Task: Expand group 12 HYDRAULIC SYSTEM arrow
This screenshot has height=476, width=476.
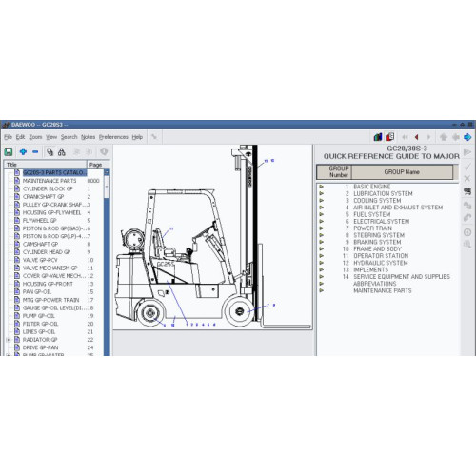Action: (x=322, y=263)
